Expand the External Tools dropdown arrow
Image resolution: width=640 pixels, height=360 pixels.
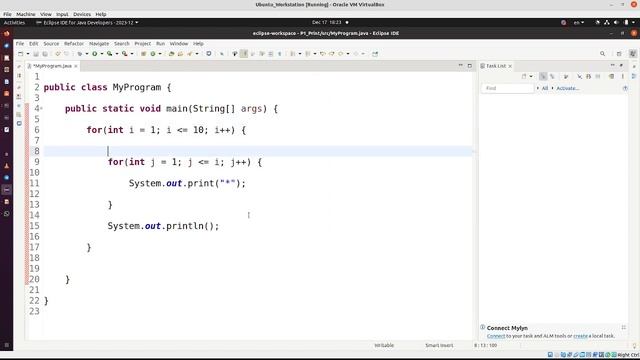pos(132,54)
